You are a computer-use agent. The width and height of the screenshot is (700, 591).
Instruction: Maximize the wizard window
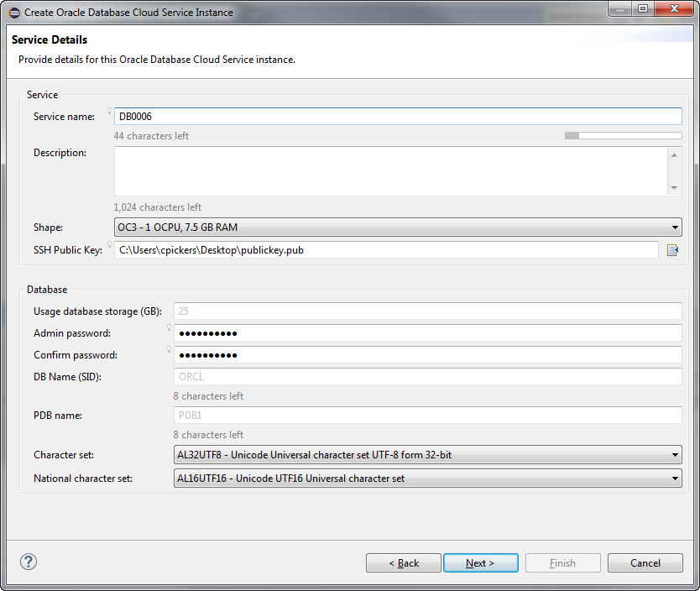pyautogui.click(x=643, y=9)
